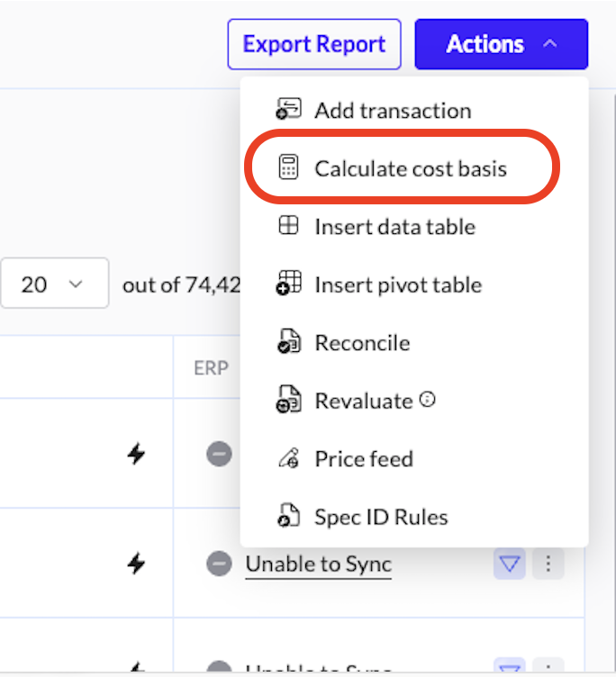Click the Revaluate document icon

pos(287,402)
